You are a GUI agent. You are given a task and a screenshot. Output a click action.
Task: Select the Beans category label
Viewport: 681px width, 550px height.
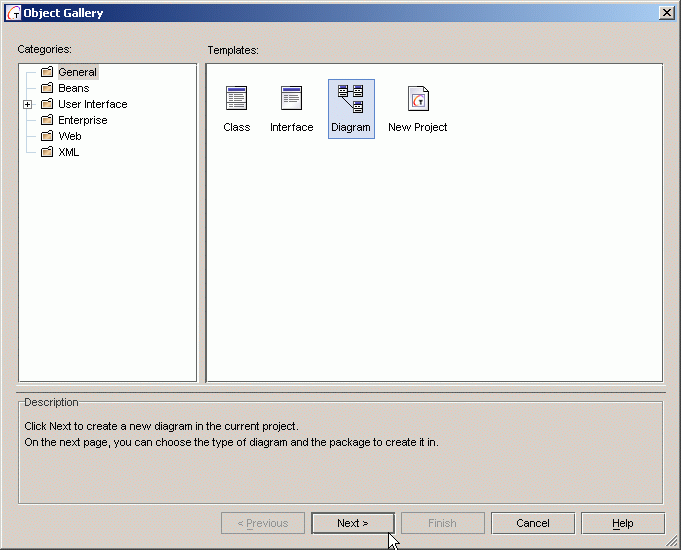[x=73, y=88]
